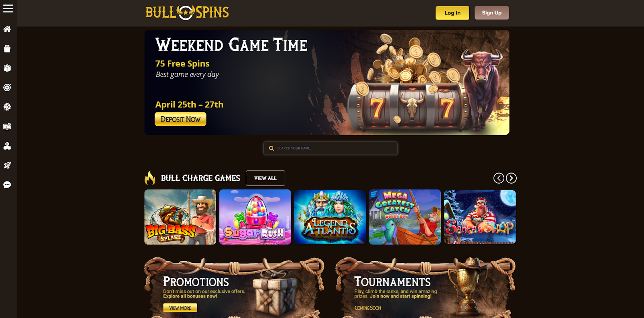Click Deposit Now on the banner

180,119
